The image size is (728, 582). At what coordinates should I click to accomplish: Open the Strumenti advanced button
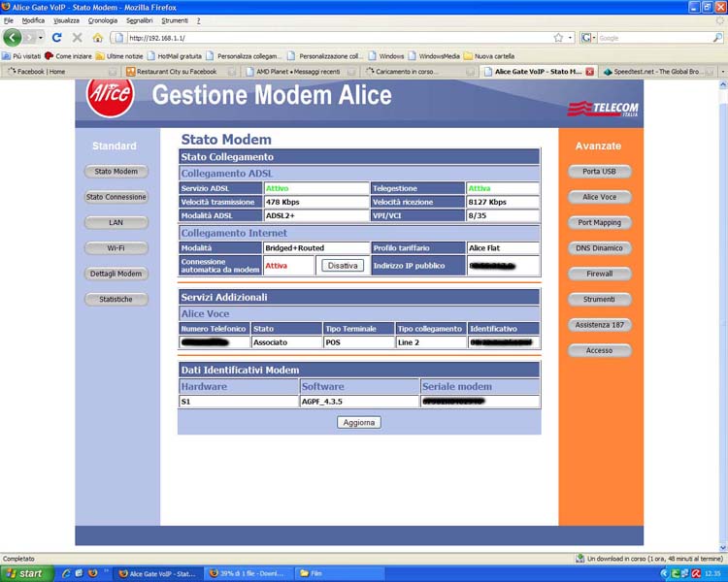point(600,300)
